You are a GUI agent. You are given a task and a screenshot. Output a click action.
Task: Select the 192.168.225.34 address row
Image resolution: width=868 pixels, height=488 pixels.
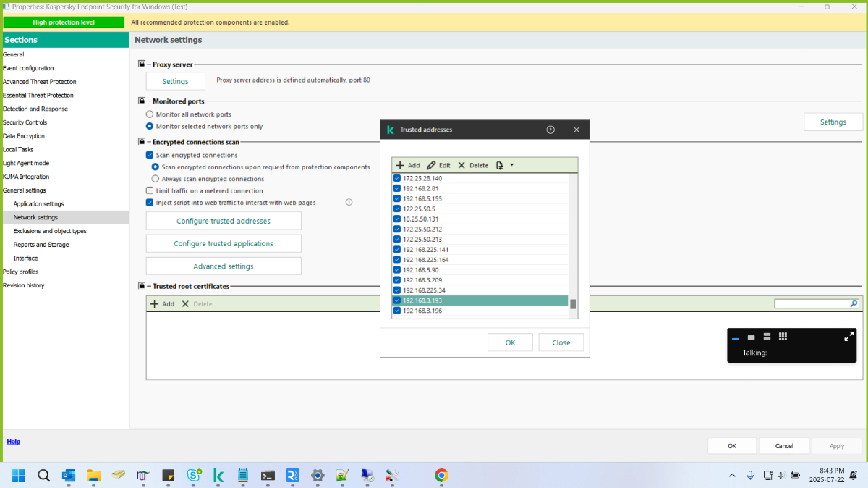[480, 290]
